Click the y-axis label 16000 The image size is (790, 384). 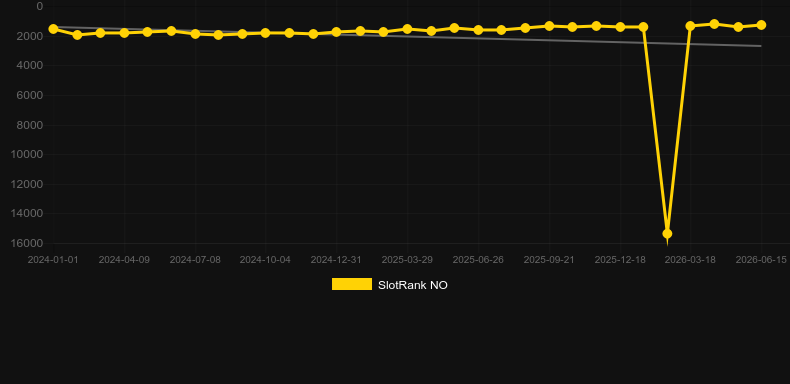[x=27, y=243]
